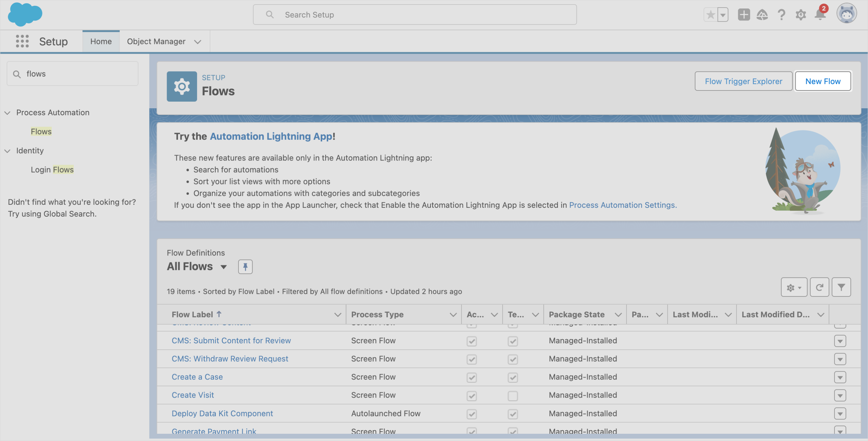Screen dimensions: 868x441
Task: Create a flow with the New Flow button
Action: coord(823,81)
